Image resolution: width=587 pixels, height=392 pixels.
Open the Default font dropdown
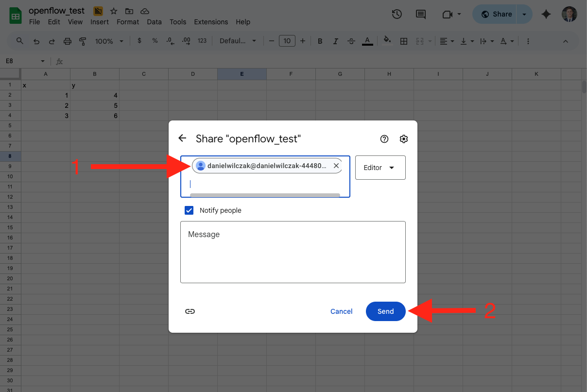238,41
